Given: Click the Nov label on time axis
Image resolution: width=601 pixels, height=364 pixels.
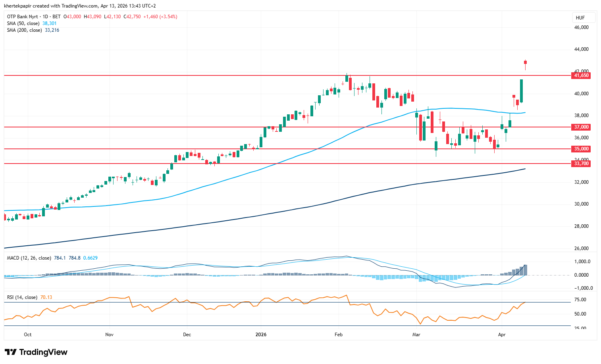Looking at the screenshot, I should (109, 335).
